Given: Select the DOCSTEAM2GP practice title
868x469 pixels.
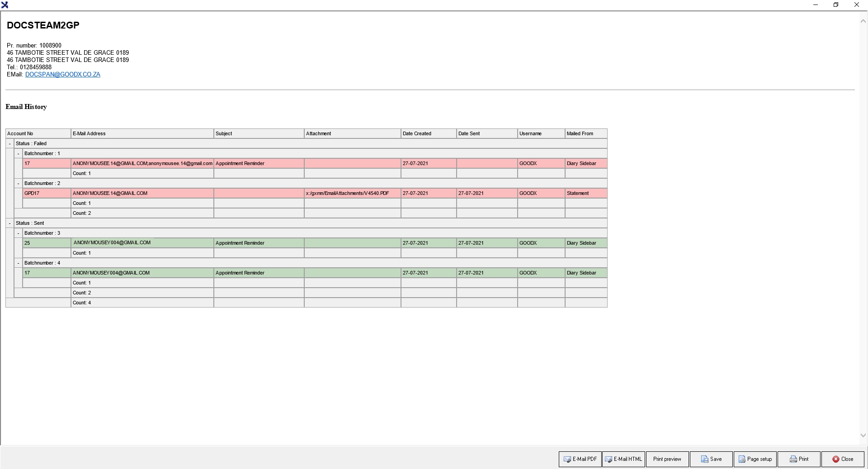Looking at the screenshot, I should [x=43, y=25].
